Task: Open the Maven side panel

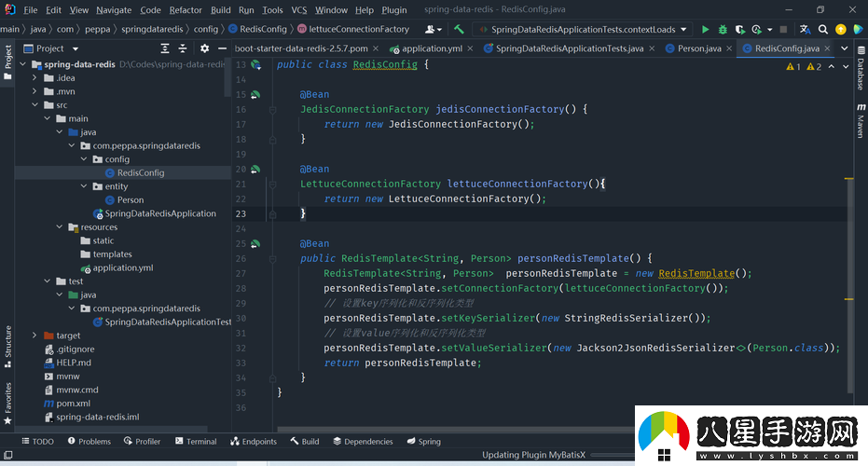Action: 861,121
